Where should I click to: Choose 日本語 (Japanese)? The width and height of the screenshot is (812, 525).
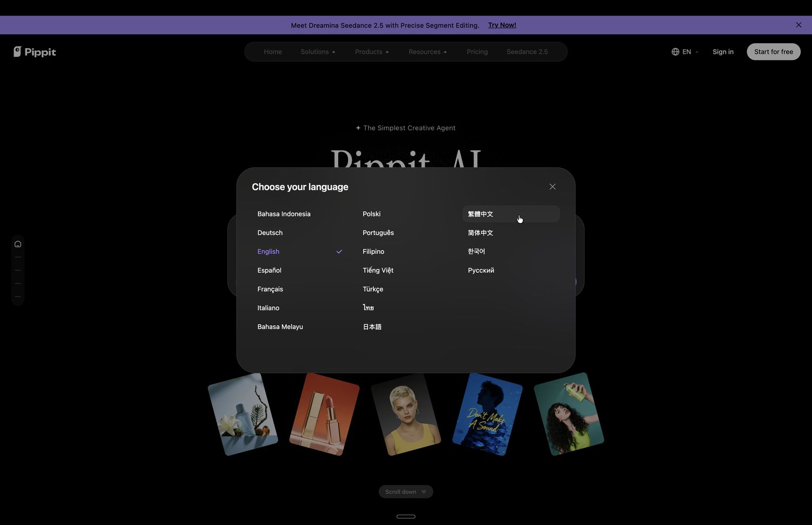(405, 327)
